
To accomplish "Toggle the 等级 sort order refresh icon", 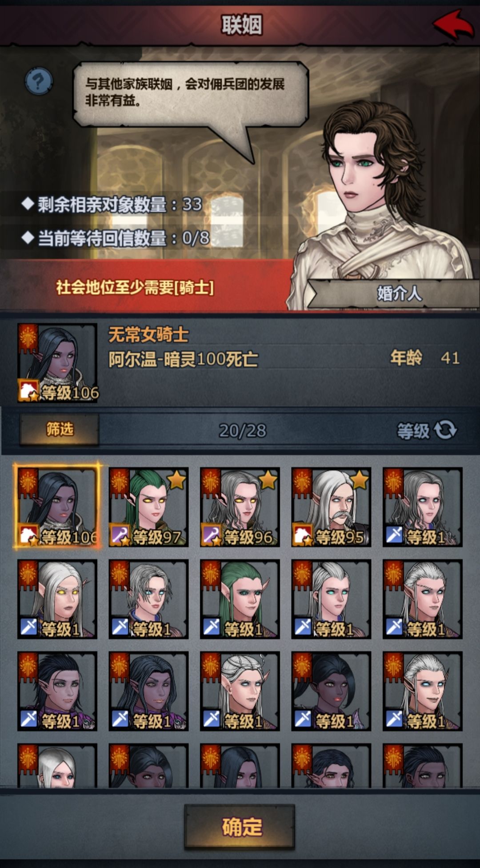I will [445, 430].
